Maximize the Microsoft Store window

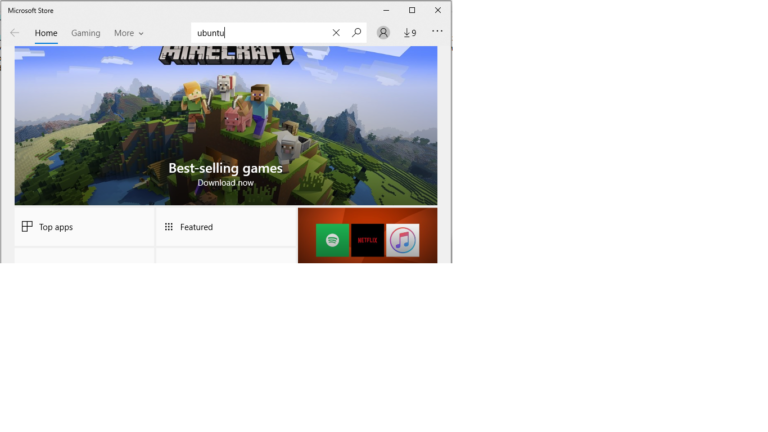point(411,10)
